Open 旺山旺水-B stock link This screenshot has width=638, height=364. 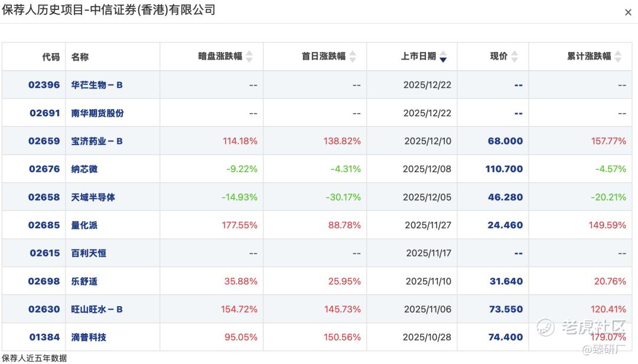(x=97, y=309)
